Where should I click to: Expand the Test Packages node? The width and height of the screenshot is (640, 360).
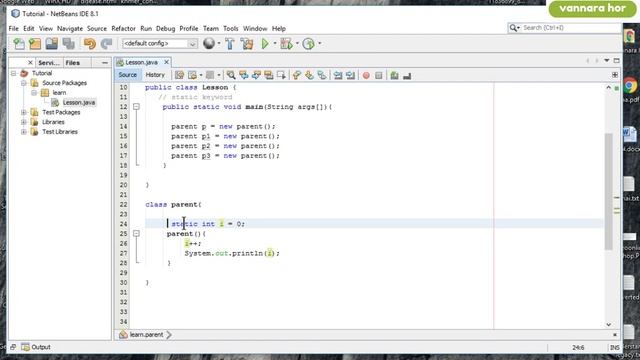pyautogui.click(x=24, y=112)
